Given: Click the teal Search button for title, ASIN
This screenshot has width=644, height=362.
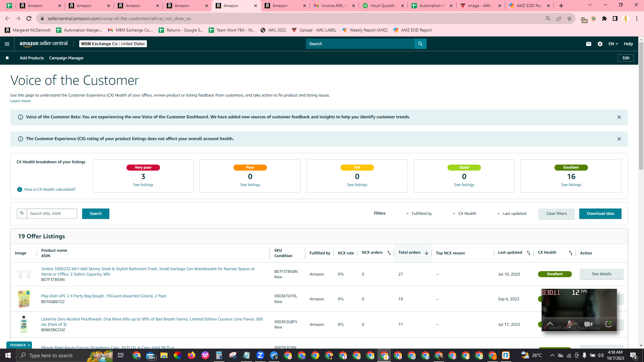Looking at the screenshot, I should pos(96,214).
